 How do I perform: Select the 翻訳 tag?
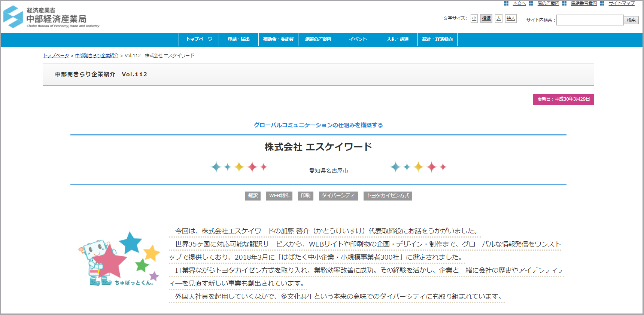tap(253, 196)
